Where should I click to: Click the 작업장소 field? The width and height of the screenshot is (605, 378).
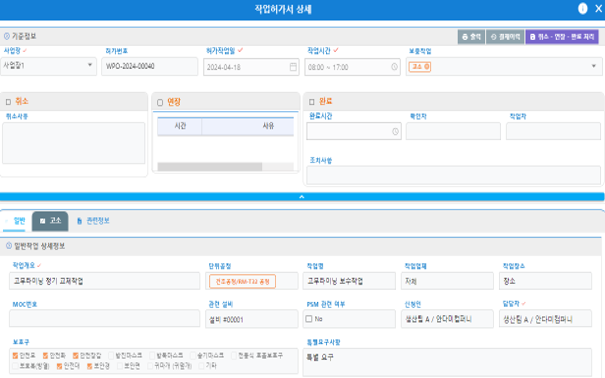click(545, 281)
